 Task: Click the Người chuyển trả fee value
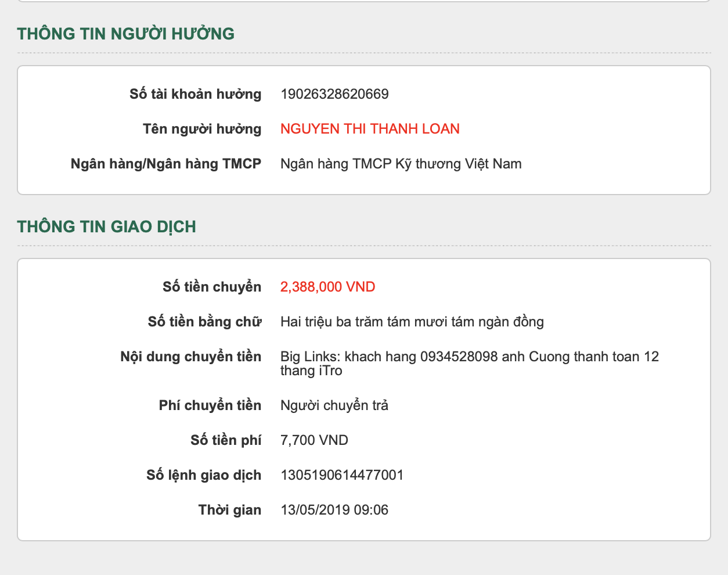pyautogui.click(x=334, y=405)
